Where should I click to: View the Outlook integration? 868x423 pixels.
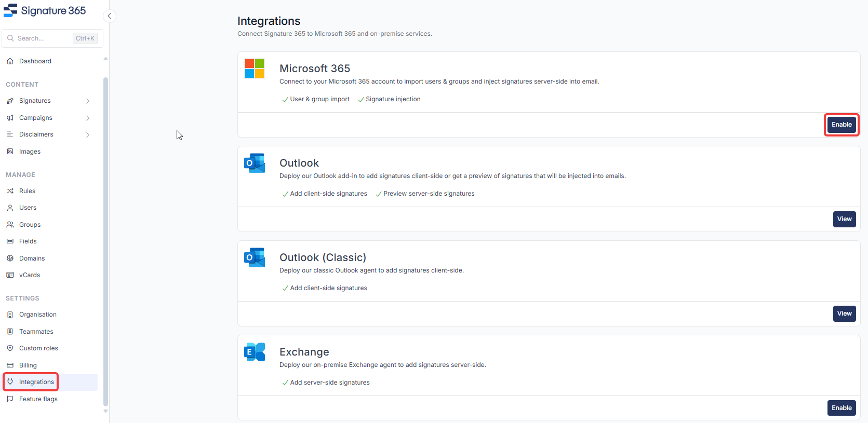pyautogui.click(x=845, y=219)
